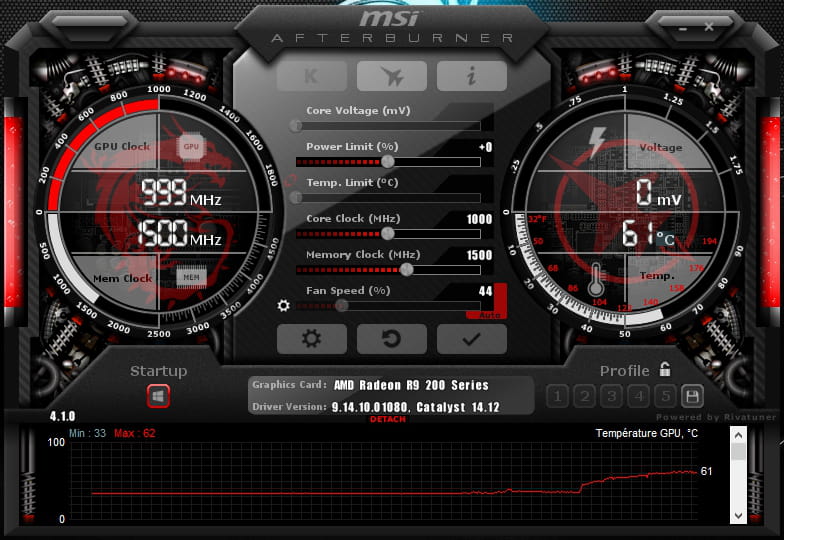Click the Fan Speed slider handle
This screenshot has height=540, width=816.
pyautogui.click(x=342, y=305)
